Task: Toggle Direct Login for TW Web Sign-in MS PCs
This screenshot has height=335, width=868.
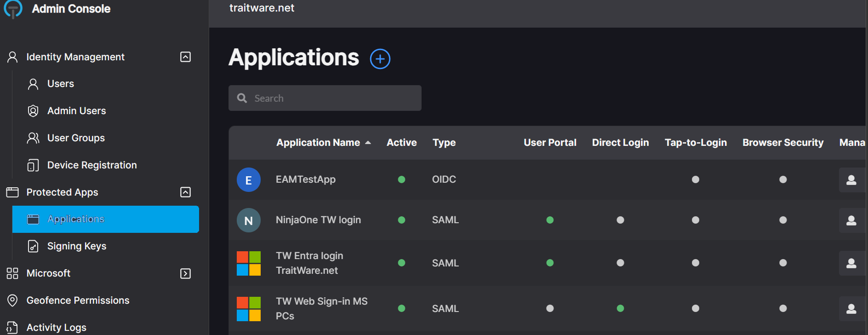Action: point(620,308)
